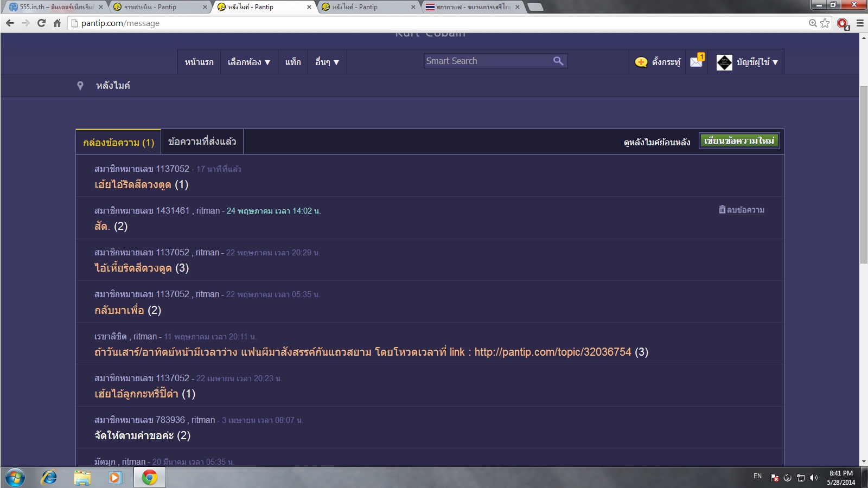
Task: Open Chrome menu hamburger icon
Action: point(860,23)
